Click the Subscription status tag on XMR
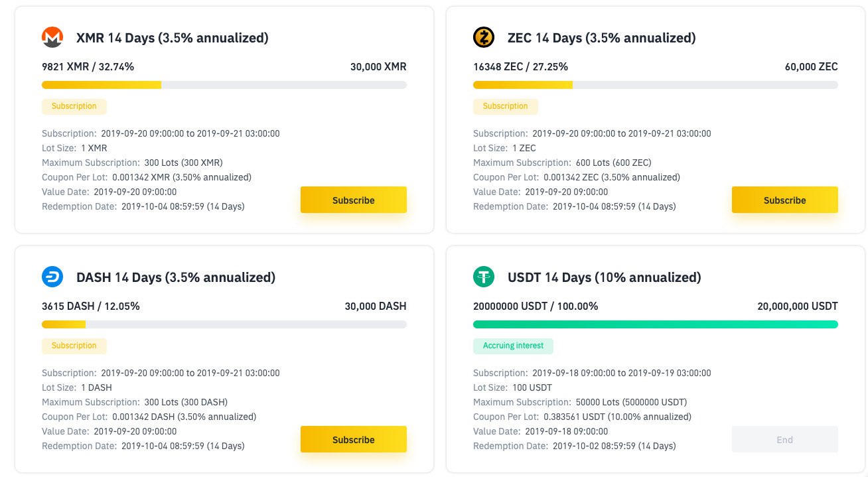 click(x=74, y=106)
